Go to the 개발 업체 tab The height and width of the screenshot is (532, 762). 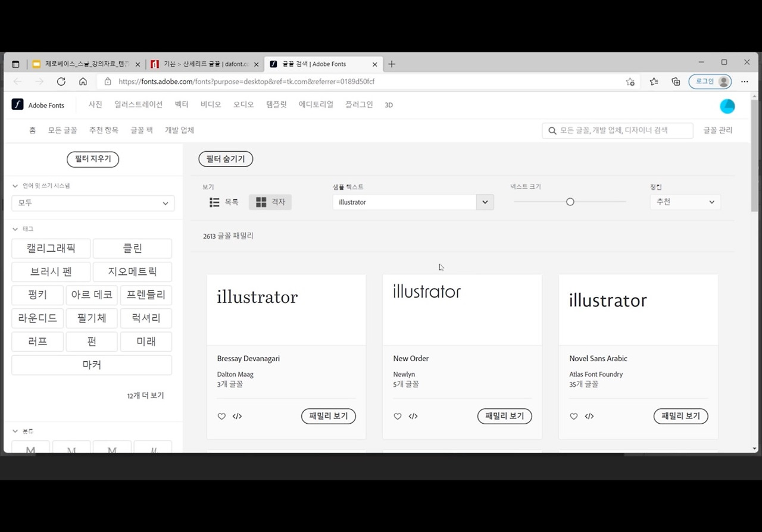pos(180,130)
